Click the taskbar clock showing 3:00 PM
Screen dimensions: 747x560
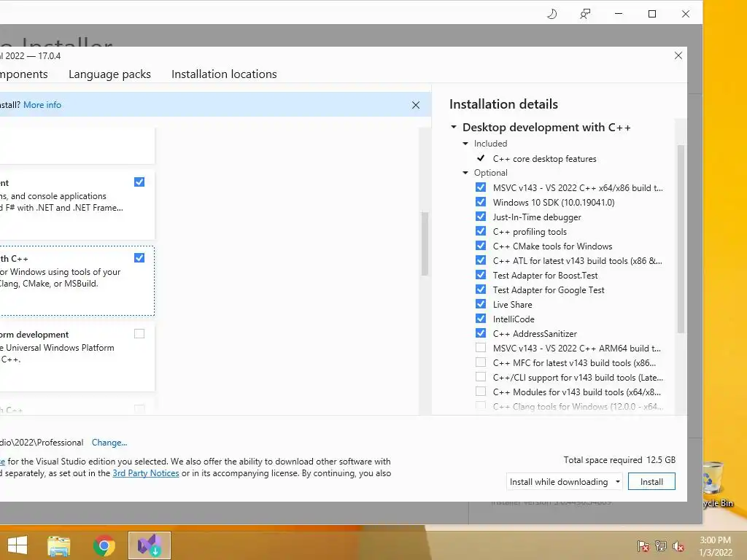tap(715, 546)
